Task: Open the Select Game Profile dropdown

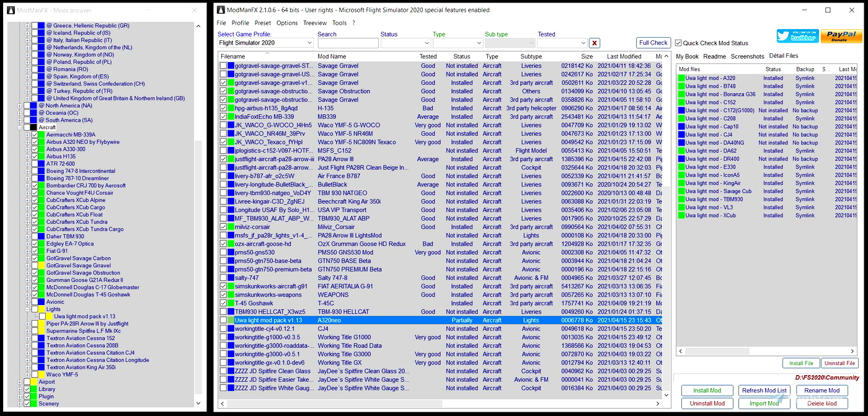Action: 265,43
